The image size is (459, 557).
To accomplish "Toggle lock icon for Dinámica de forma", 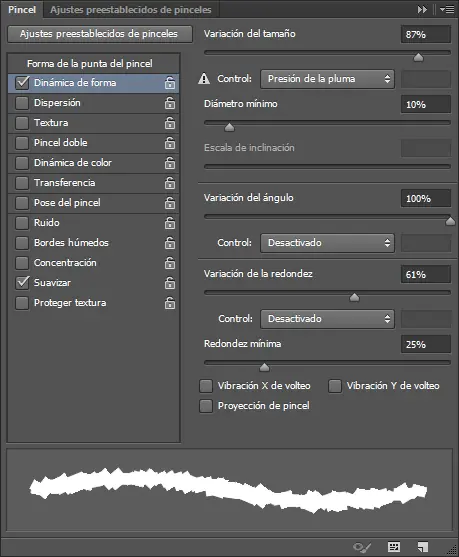I will click(x=170, y=83).
